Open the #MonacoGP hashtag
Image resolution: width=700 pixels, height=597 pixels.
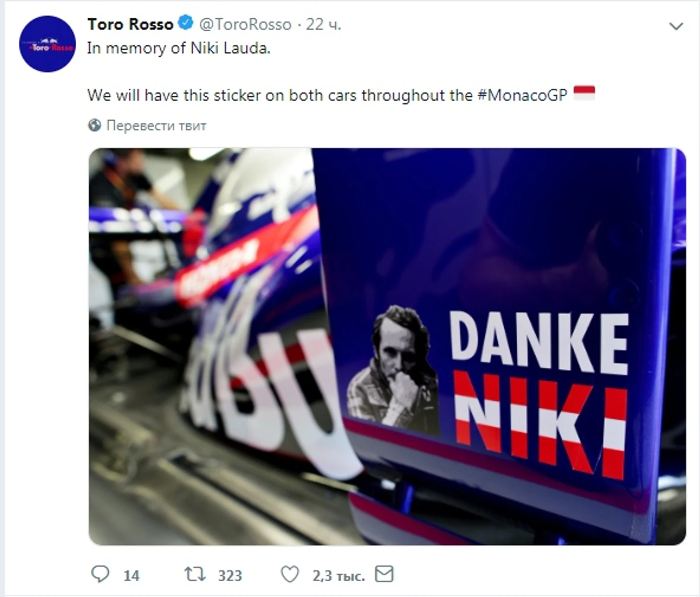pos(522,95)
